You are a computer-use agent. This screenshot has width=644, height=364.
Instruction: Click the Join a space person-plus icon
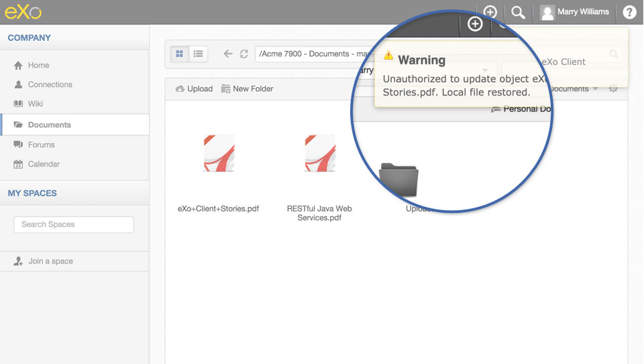(18, 261)
